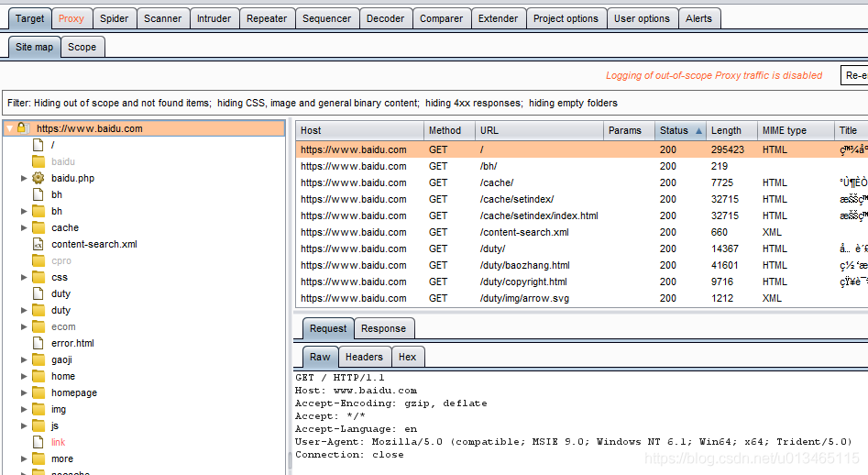
Task: Click the file icon beside error.html
Action: pyautogui.click(x=38, y=343)
